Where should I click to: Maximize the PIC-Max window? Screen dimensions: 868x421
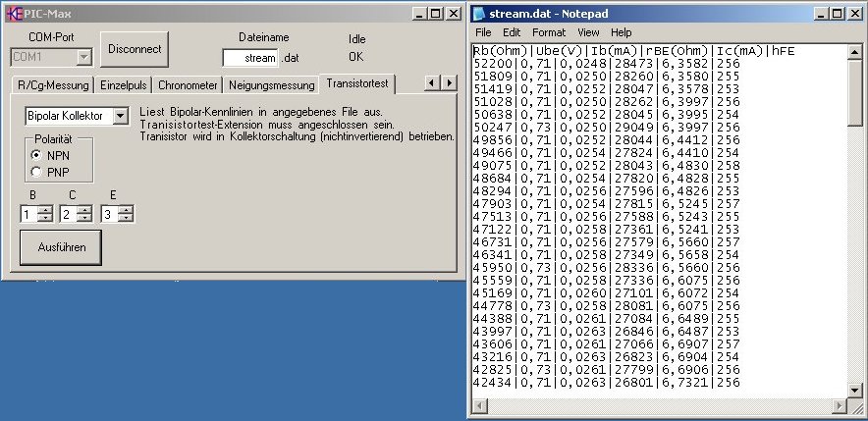[435, 13]
